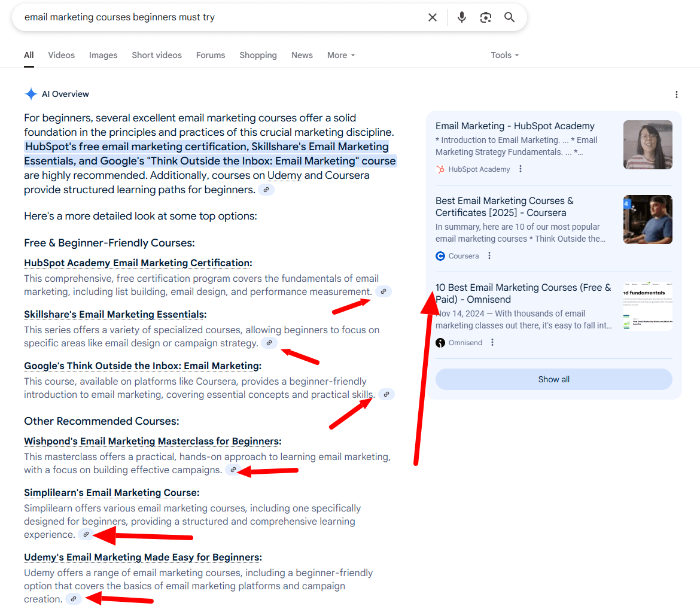The image size is (700, 609).
Task: Clear the search query with X icon
Action: [x=432, y=17]
